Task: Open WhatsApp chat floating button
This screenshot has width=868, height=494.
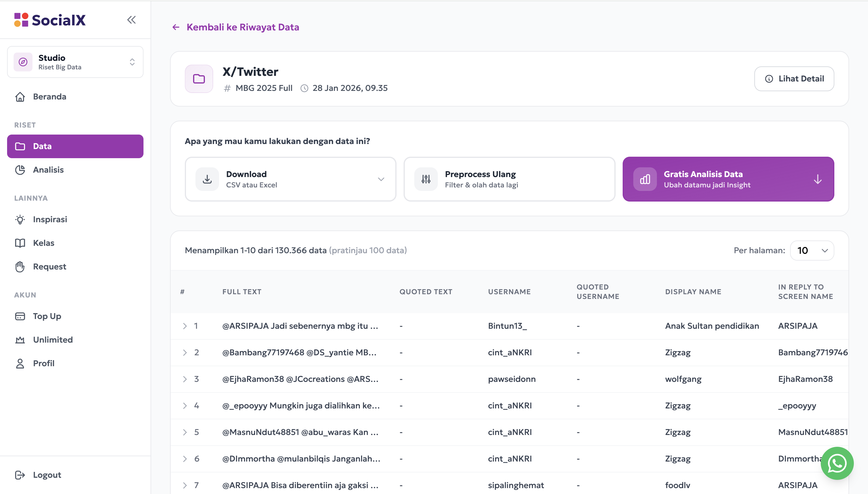Action: pyautogui.click(x=837, y=463)
